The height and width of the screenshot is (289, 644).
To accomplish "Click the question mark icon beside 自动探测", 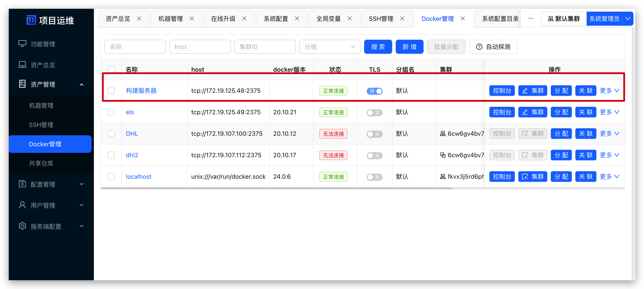I will pyautogui.click(x=479, y=47).
